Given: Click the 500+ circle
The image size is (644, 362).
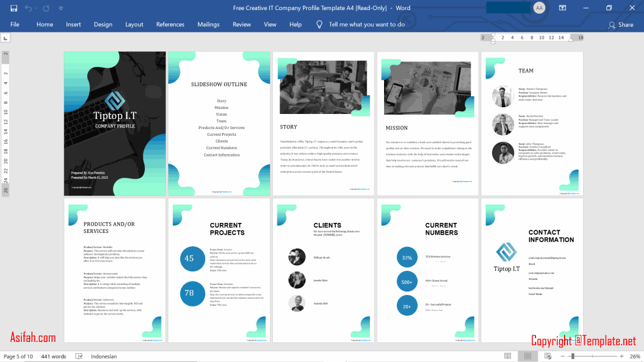Looking at the screenshot, I should click(x=407, y=282).
